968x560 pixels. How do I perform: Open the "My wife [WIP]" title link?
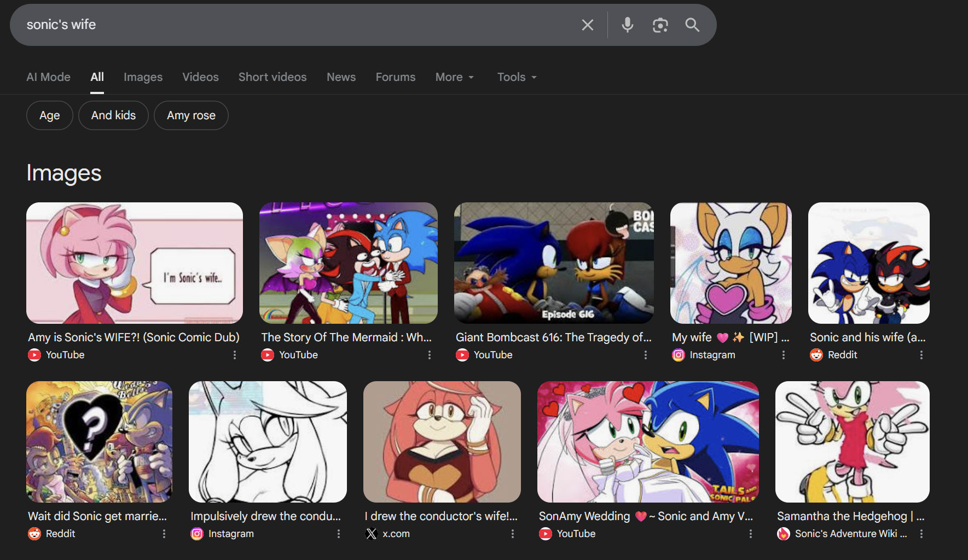(x=731, y=337)
